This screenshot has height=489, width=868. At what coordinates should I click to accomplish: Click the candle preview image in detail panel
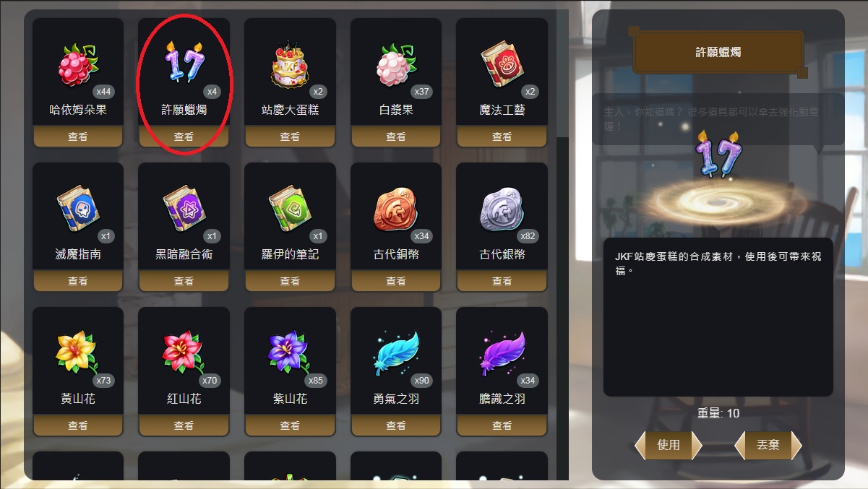(718, 153)
